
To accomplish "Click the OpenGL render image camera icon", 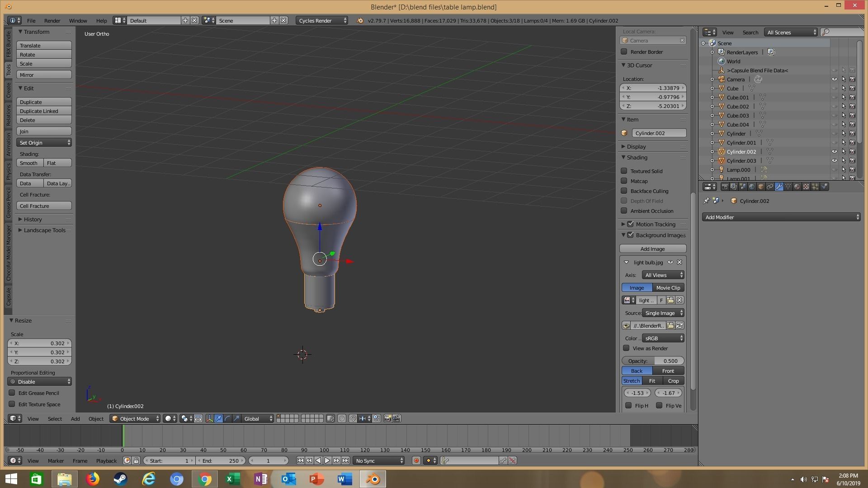I will 387,419.
